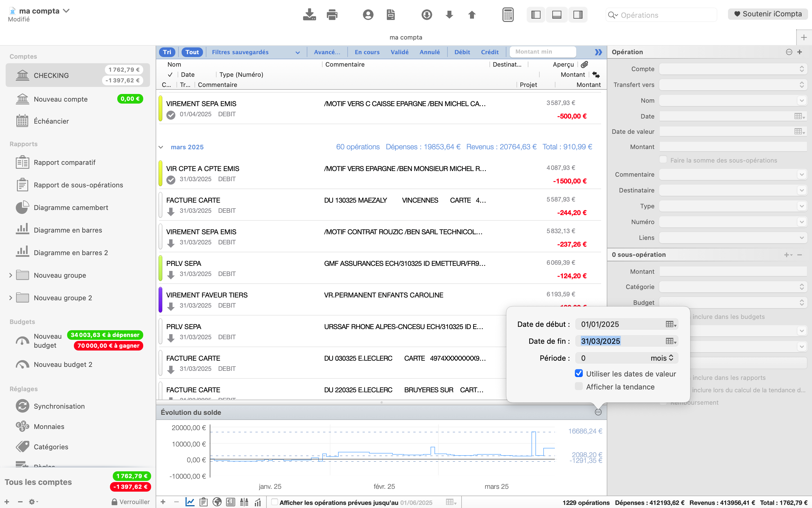The width and height of the screenshot is (812, 508).
Task: Open the Catégorie dropdown
Action: [x=732, y=286]
